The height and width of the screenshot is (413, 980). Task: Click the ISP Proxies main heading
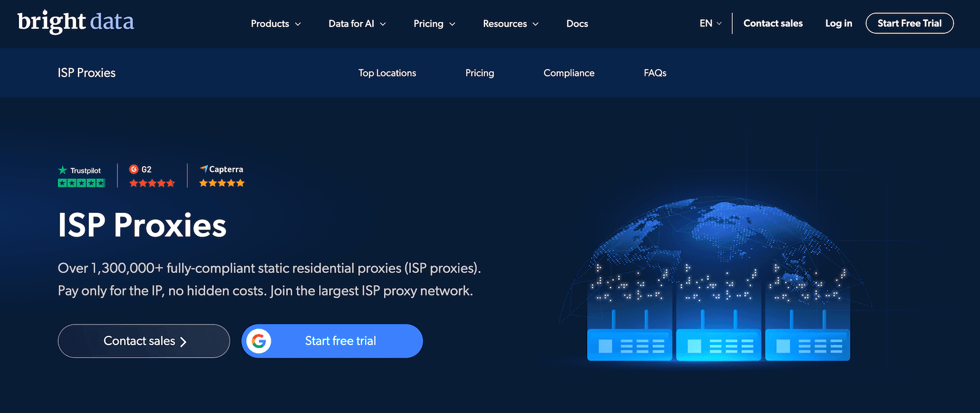click(x=142, y=225)
